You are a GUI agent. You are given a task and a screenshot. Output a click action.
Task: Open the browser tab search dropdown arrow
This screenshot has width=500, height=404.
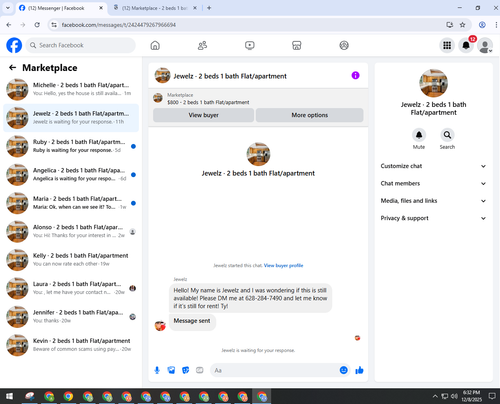pyautogui.click(x=8, y=8)
